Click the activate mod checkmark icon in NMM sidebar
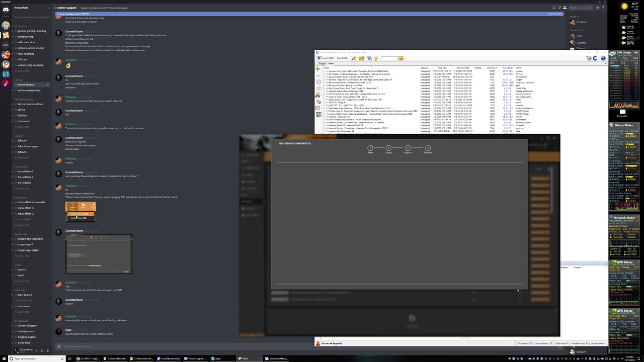 pos(318,75)
